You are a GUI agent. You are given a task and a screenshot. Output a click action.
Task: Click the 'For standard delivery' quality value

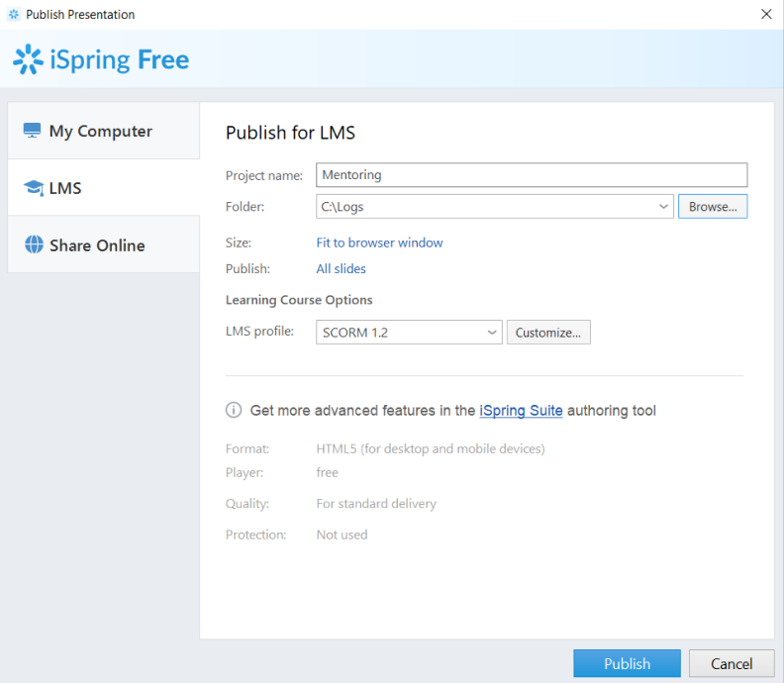[376, 503]
